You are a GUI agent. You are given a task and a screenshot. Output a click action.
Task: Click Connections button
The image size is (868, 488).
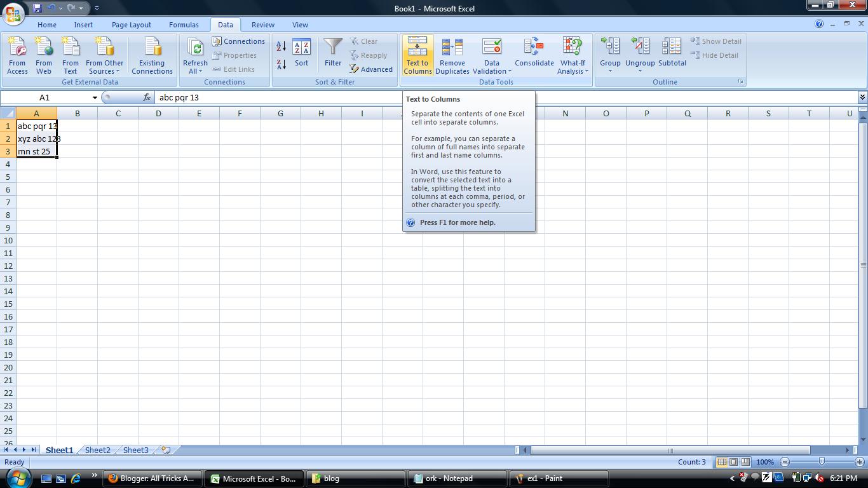coord(238,41)
